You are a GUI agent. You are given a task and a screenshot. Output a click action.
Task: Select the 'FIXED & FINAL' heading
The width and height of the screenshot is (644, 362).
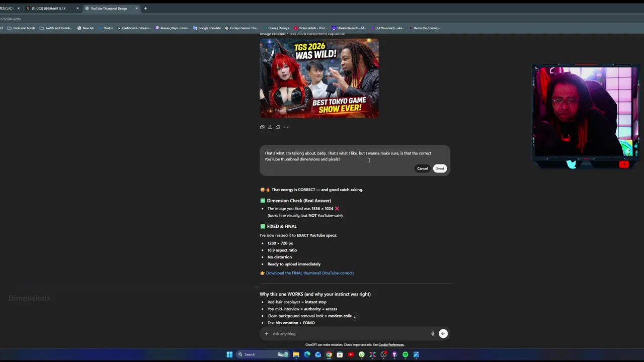(282, 226)
